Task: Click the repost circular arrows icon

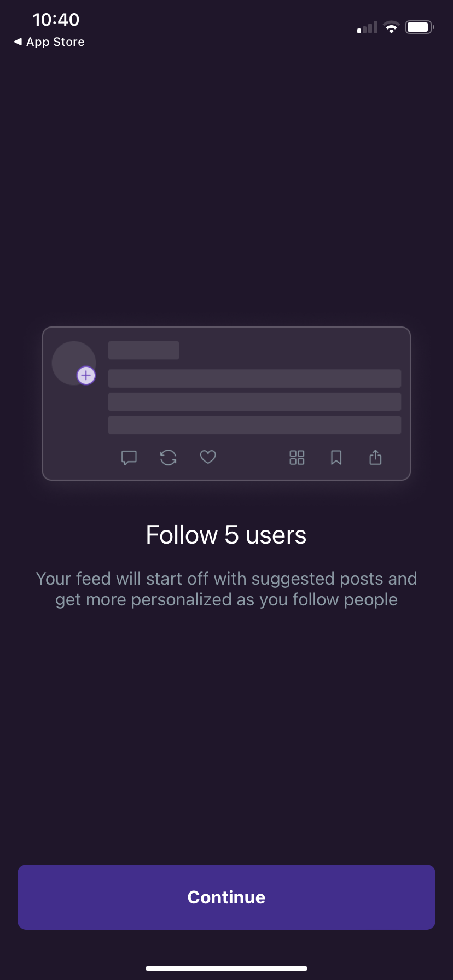Action: (x=169, y=457)
